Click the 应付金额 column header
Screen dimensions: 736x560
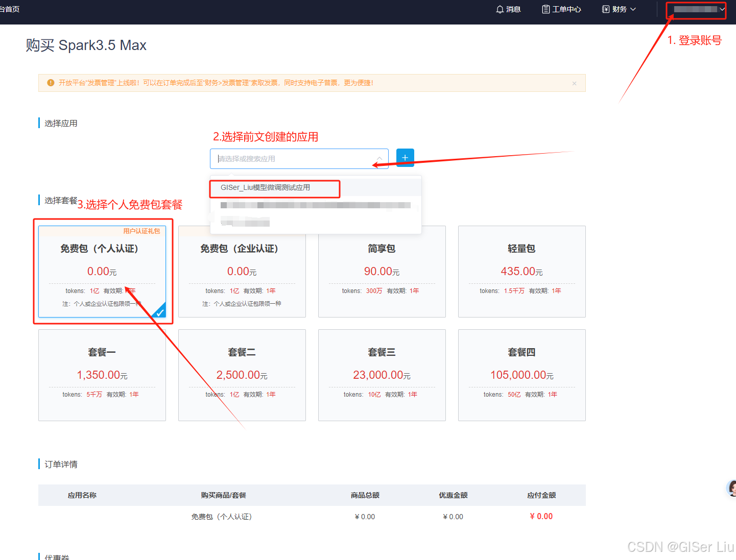541,495
